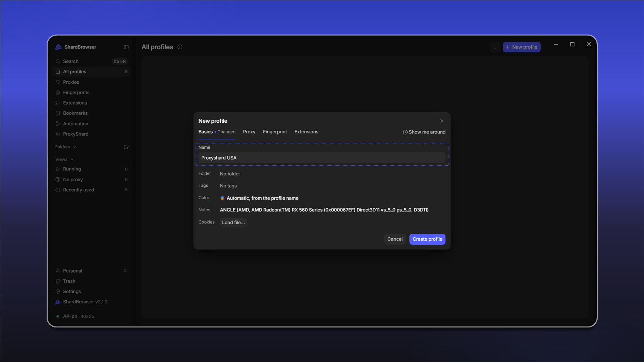Select the Basics tab

coord(217,132)
